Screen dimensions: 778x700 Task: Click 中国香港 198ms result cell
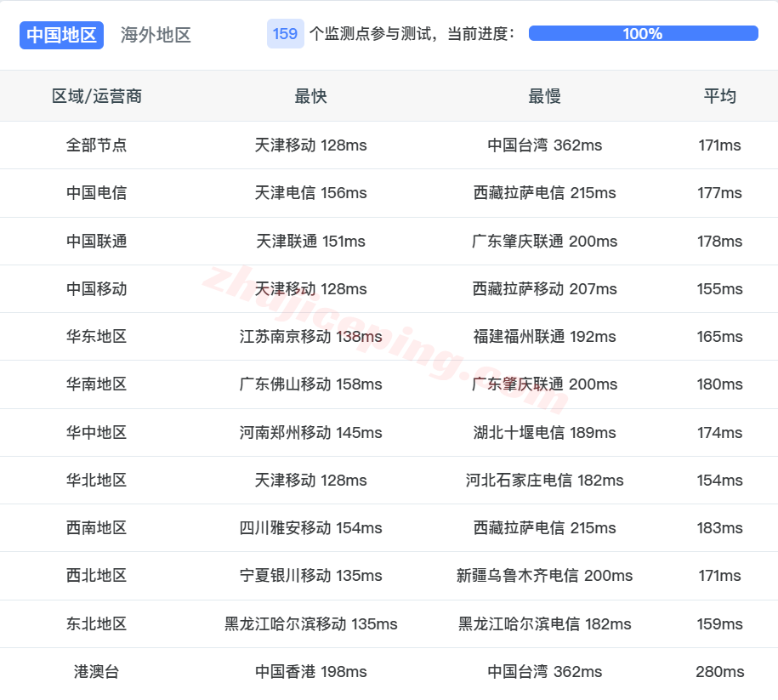[x=312, y=671]
